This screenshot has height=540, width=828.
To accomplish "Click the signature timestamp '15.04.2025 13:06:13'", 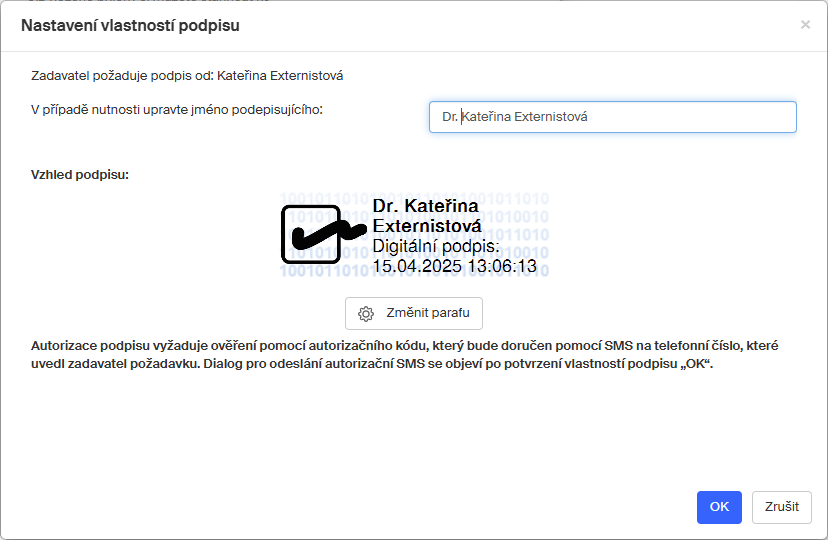I will point(455,267).
